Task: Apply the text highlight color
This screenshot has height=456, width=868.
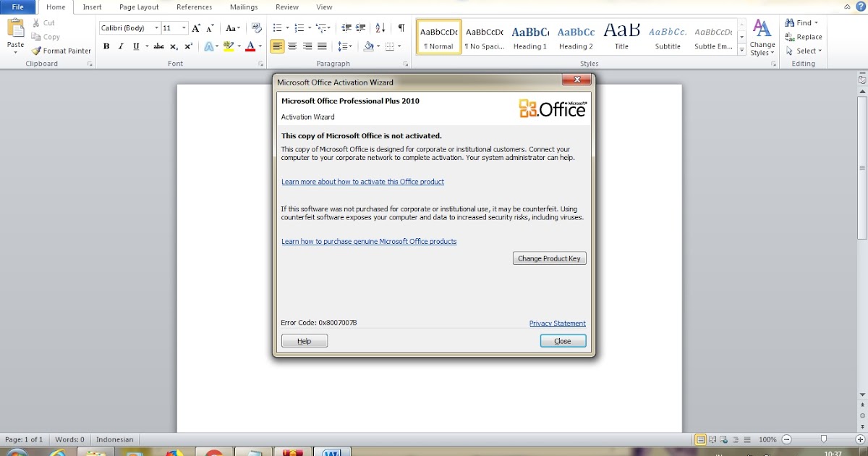Action: pos(229,46)
